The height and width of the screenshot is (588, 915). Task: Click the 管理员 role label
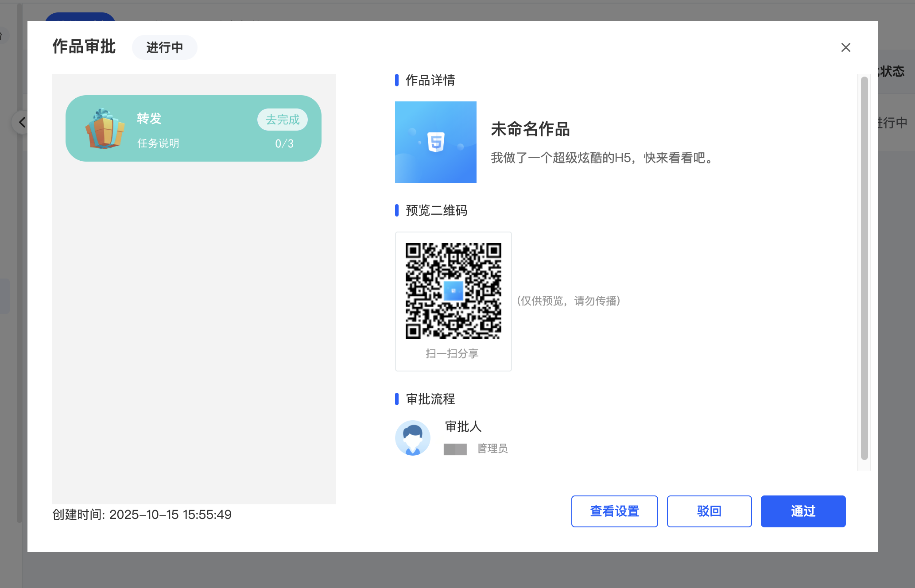tap(492, 449)
